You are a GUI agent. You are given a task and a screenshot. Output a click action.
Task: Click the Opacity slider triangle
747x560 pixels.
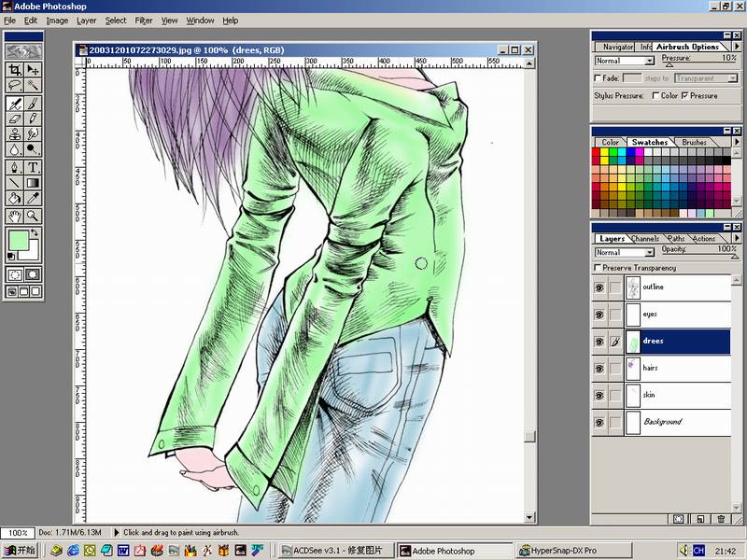coord(735,258)
